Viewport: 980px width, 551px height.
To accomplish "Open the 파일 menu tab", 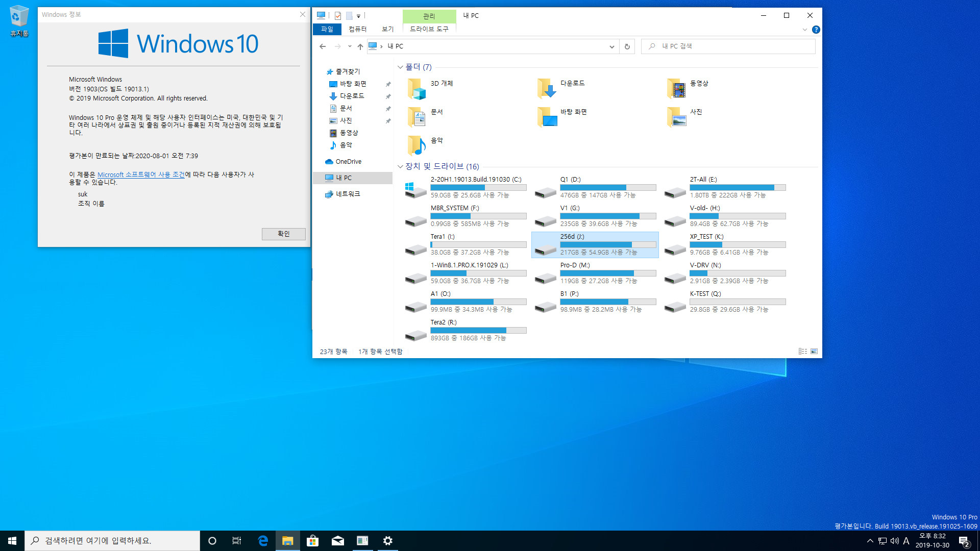I will pos(327,29).
